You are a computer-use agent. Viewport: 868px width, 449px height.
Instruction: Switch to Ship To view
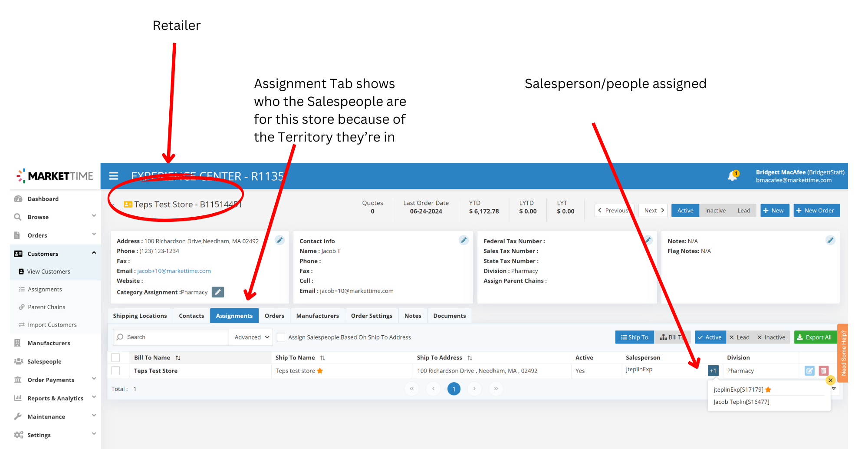pos(635,337)
